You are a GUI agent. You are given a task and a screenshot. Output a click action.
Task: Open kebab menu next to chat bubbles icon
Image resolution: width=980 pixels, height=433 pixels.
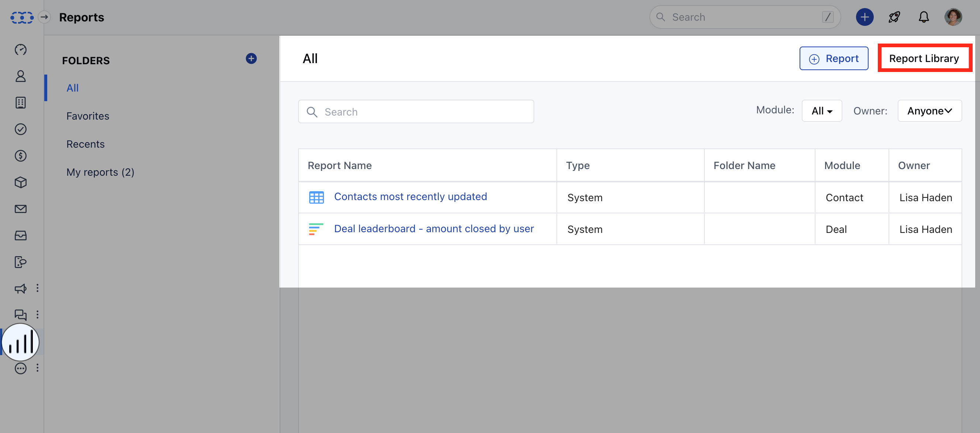point(37,314)
